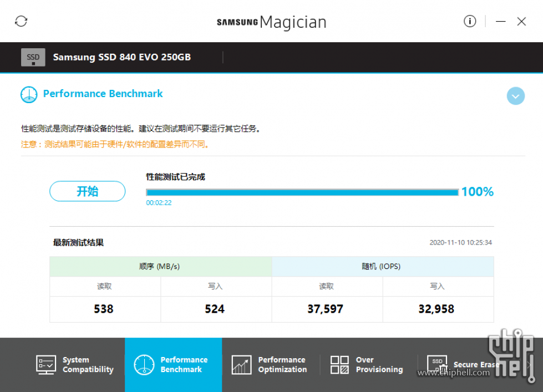
Task: Click the random read value 37,597
Action: click(x=325, y=309)
